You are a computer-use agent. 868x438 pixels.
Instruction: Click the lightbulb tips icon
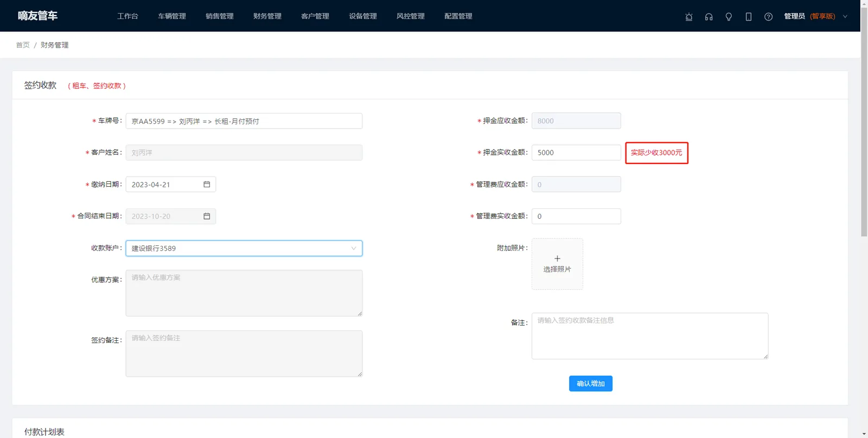coord(729,17)
